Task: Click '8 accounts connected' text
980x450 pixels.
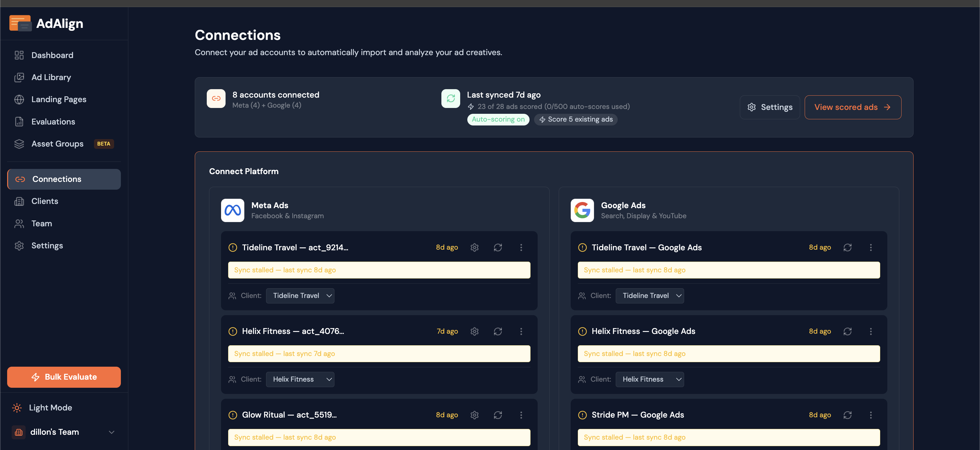Action: coord(276,95)
